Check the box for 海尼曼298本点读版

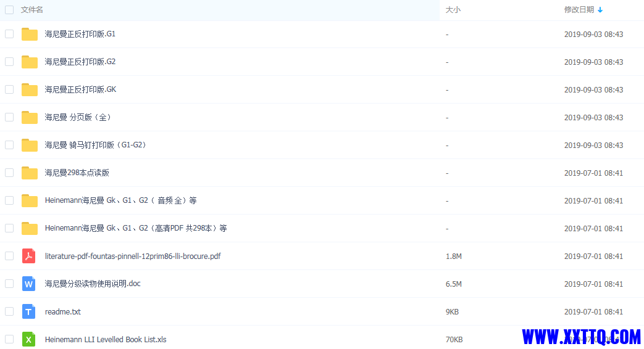pos(9,173)
